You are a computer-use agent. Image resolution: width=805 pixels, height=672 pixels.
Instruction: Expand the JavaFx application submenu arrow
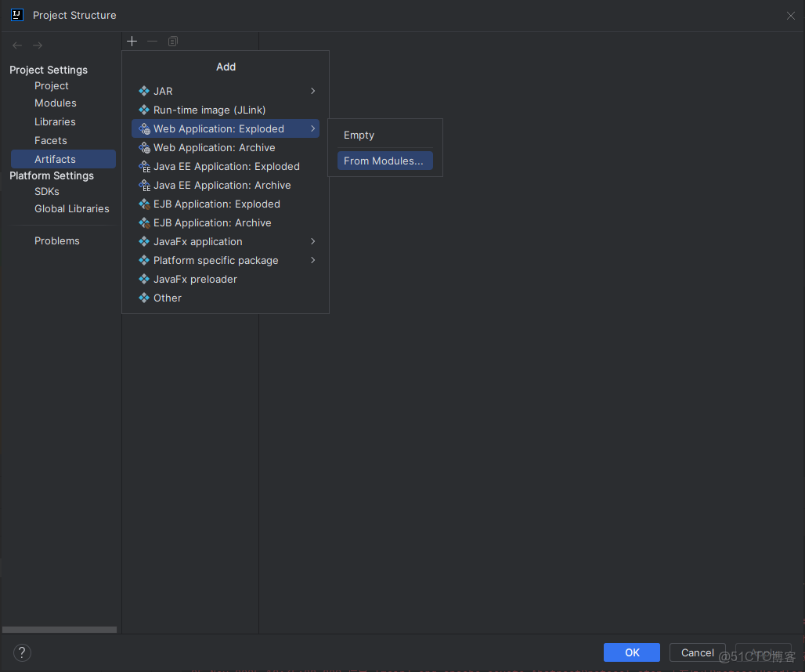pyautogui.click(x=312, y=241)
